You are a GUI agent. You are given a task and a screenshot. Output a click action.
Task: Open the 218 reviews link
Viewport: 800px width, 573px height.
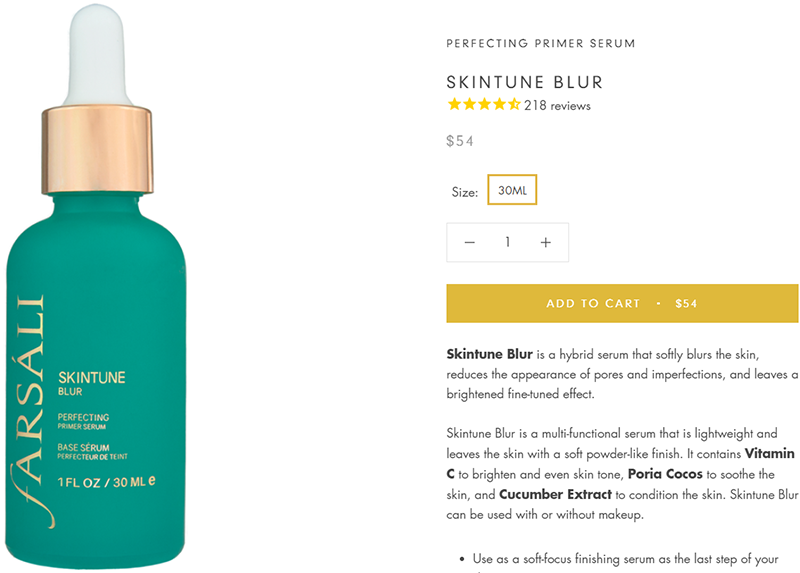tap(557, 106)
